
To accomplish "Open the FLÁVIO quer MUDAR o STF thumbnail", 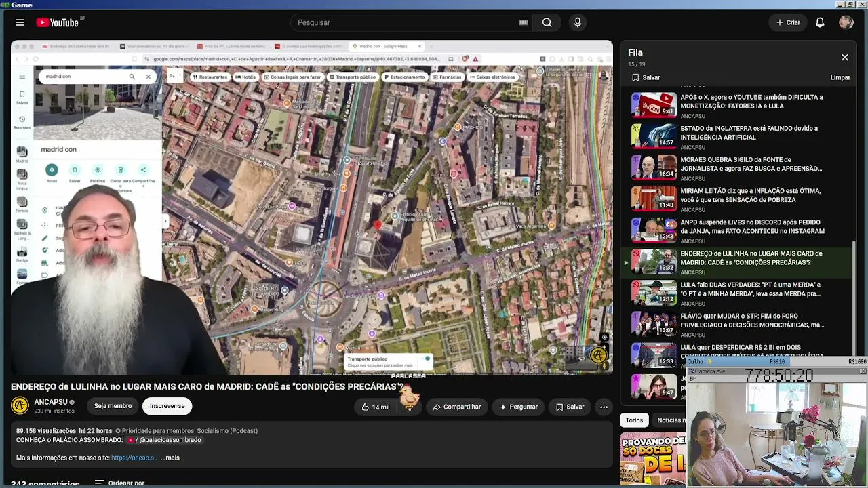I will pos(654,324).
